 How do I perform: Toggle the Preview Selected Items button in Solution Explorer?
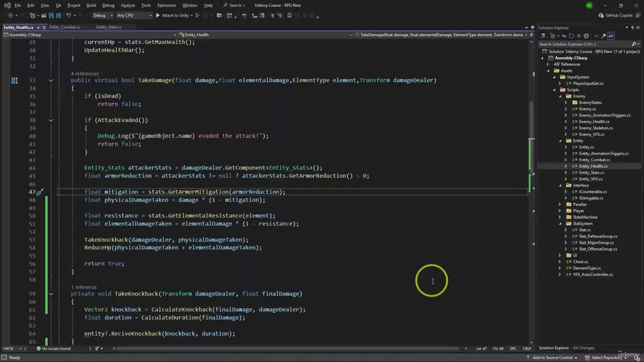pos(611,36)
